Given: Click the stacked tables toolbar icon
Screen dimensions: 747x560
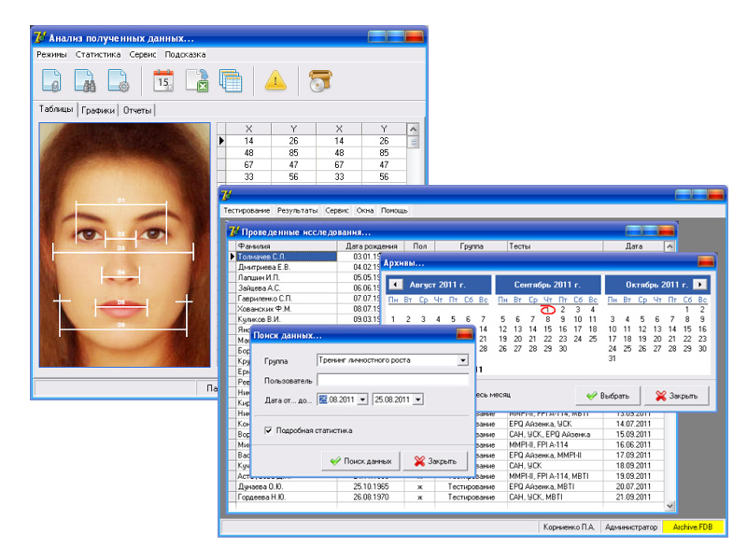Looking at the screenshot, I should (230, 81).
